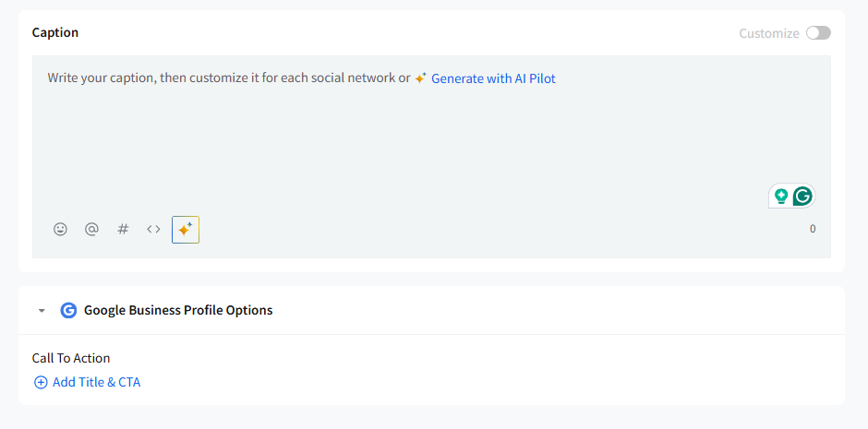Click the Grammarly lightbulb suggestions icon
The width and height of the screenshot is (868, 429).
781,196
